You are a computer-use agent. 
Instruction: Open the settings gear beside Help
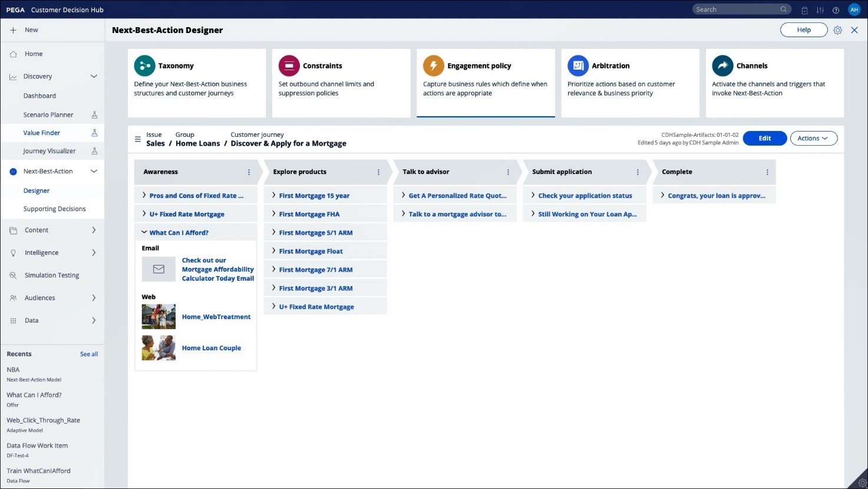click(837, 30)
